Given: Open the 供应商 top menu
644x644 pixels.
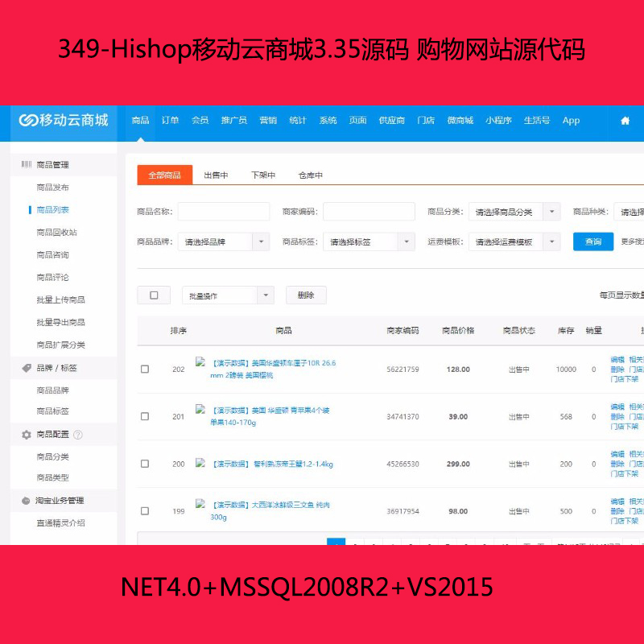Looking at the screenshot, I should pos(392,120).
